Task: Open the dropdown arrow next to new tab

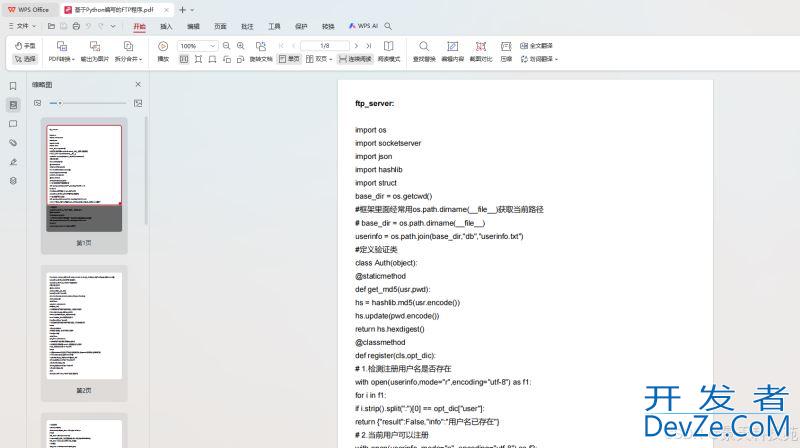Action: click(x=192, y=10)
